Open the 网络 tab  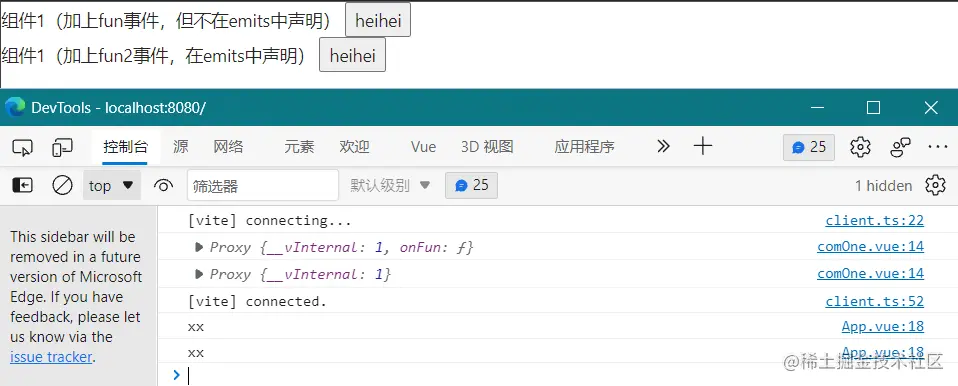click(x=229, y=147)
